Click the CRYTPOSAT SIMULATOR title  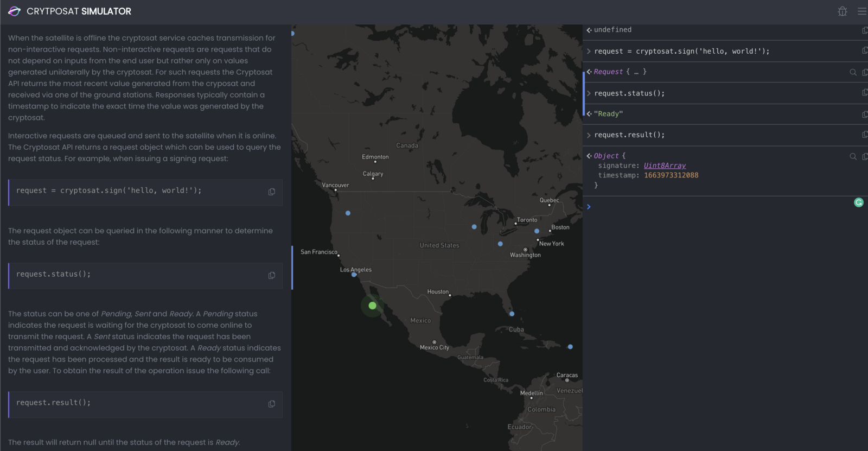[x=79, y=11]
